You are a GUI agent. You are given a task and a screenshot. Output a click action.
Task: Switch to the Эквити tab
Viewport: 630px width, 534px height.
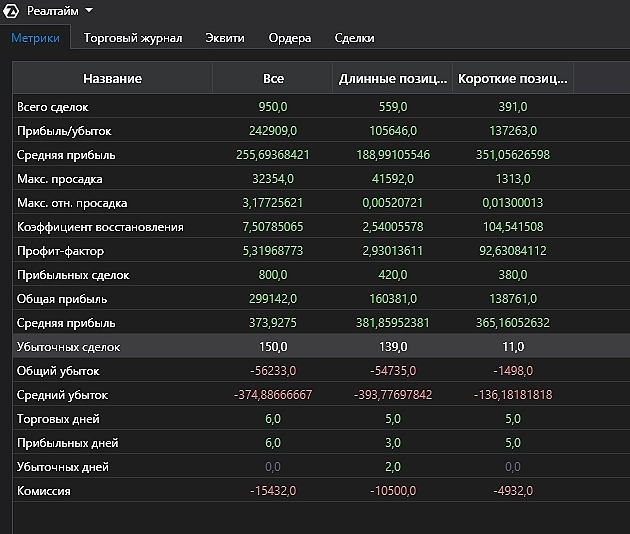click(225, 38)
